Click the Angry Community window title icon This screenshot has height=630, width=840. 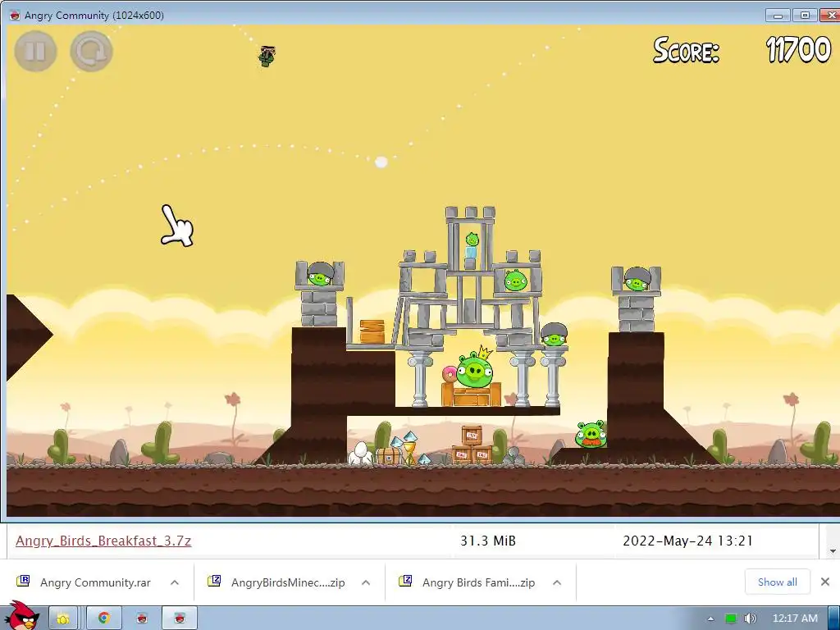15,15
